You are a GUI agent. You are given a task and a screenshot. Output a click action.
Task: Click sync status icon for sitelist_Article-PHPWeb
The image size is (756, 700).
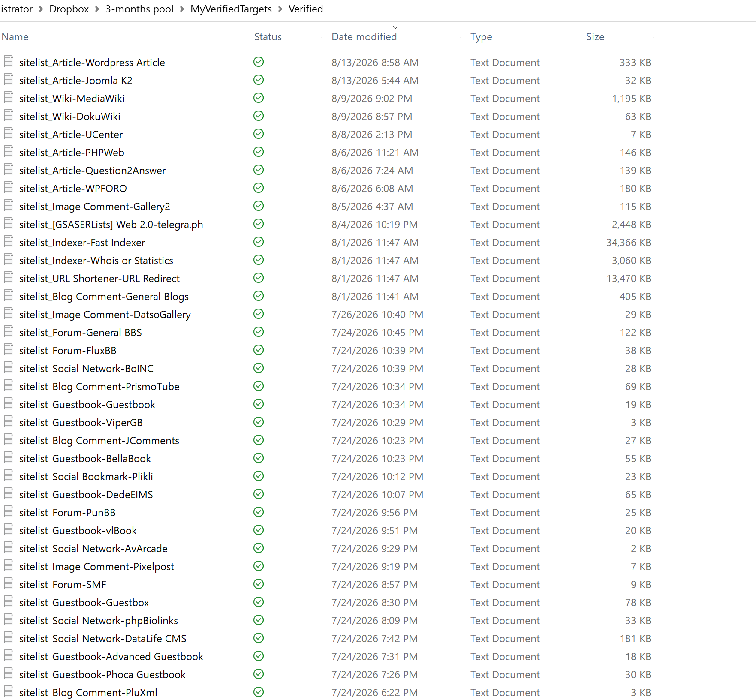click(259, 152)
